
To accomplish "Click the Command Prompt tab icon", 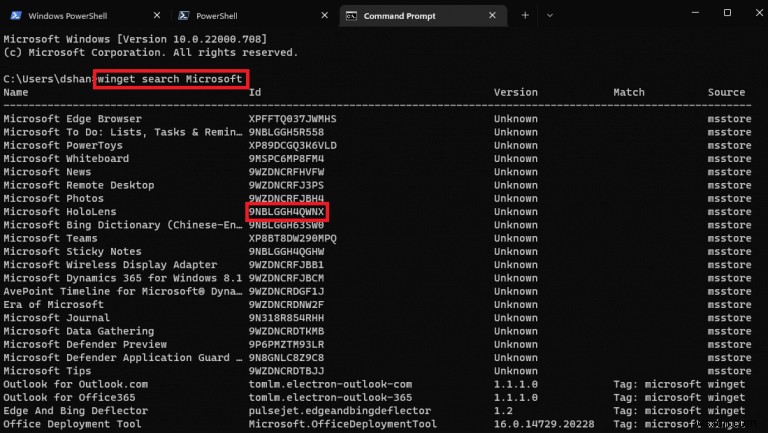I will [350, 16].
